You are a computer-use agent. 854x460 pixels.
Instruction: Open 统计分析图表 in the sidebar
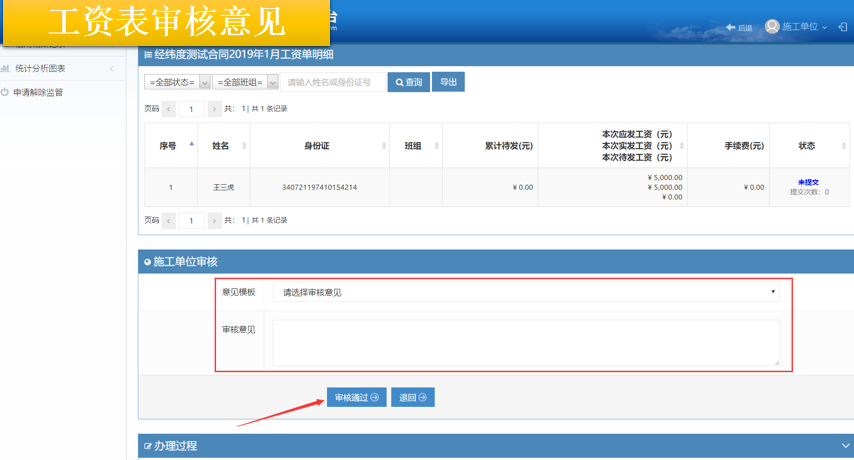click(40, 68)
